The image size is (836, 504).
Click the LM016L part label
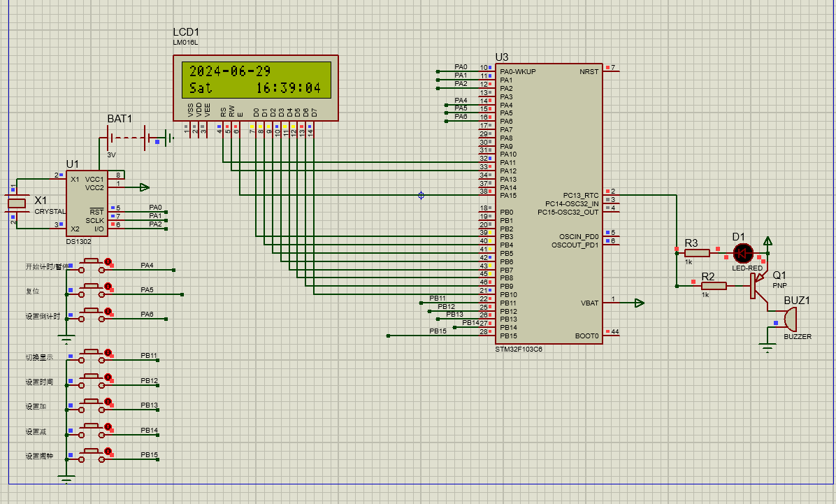tap(185, 43)
